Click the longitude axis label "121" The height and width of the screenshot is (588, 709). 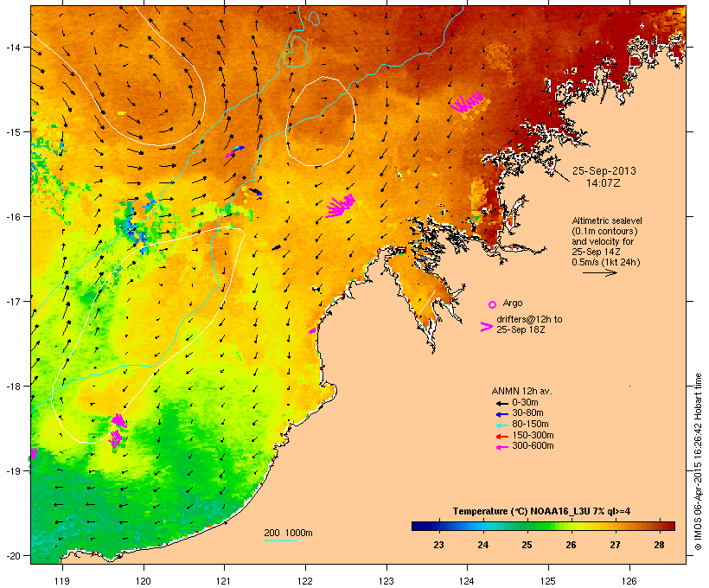[x=224, y=581]
